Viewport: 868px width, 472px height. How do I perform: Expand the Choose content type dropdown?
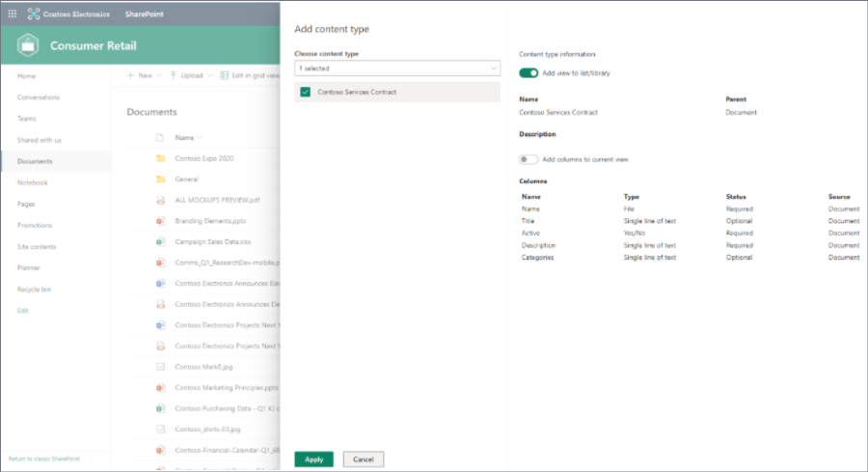(x=495, y=69)
